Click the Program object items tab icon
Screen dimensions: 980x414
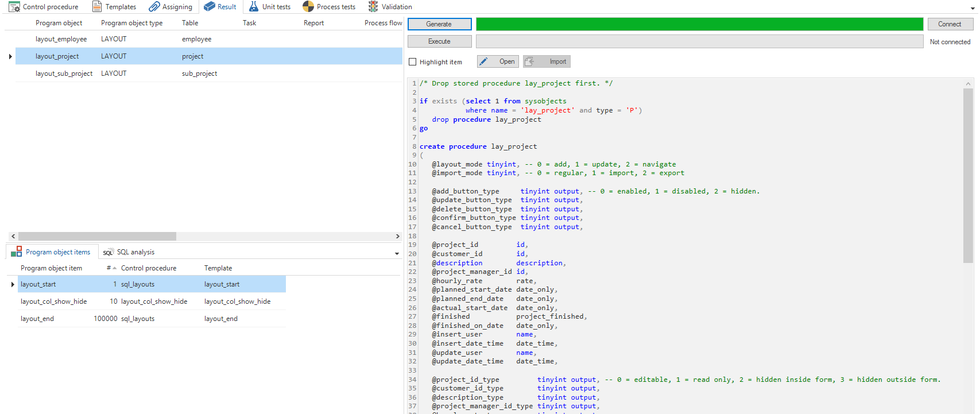16,252
